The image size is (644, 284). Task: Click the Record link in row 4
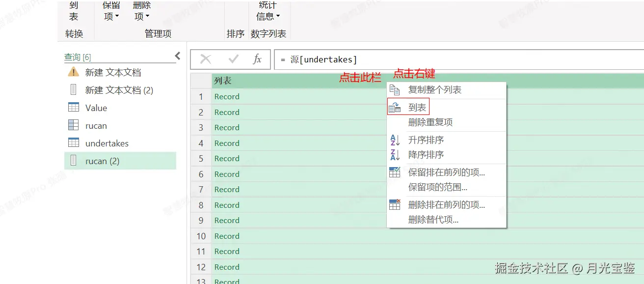(227, 143)
